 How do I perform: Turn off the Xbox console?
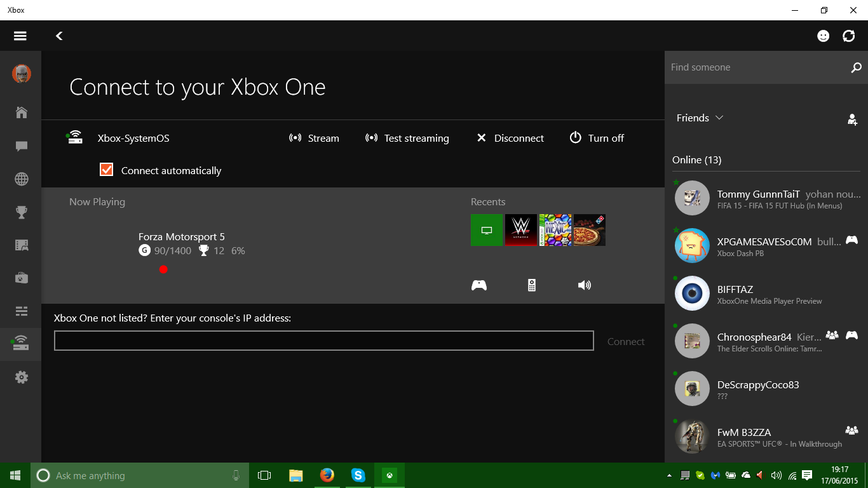coord(597,138)
